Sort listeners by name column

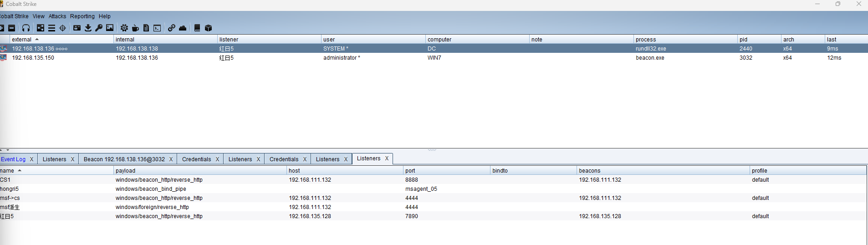click(56, 171)
